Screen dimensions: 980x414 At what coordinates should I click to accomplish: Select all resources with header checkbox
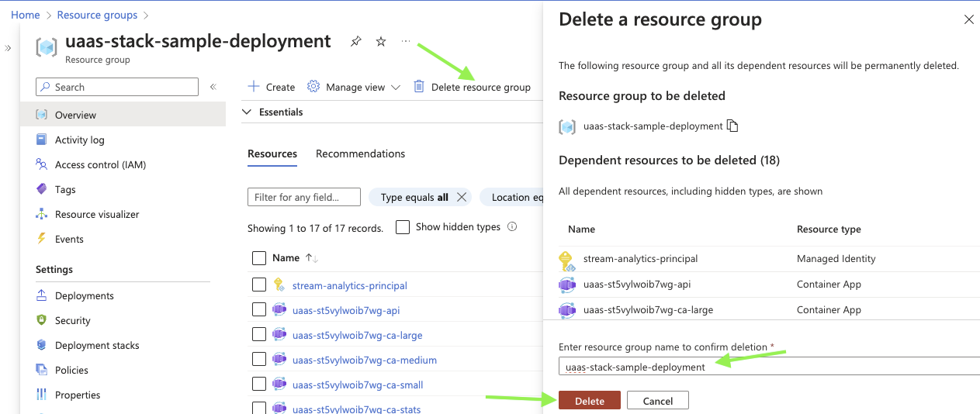[x=259, y=257]
